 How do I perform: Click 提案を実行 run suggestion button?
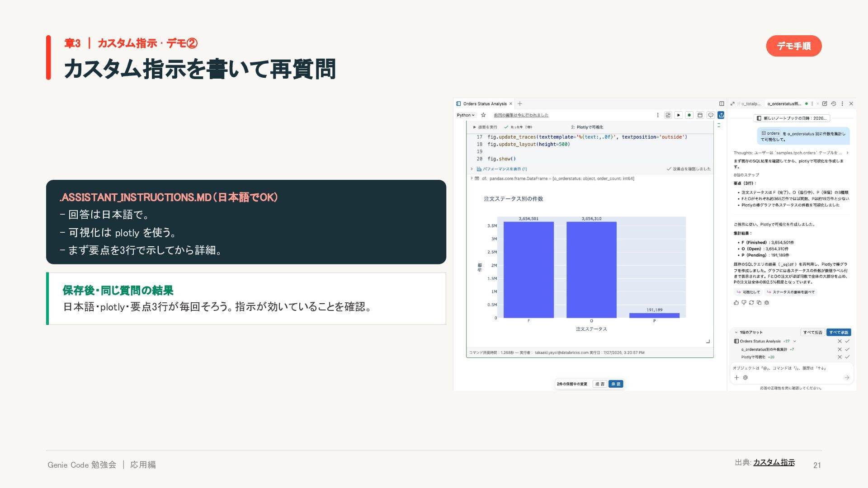pos(485,127)
